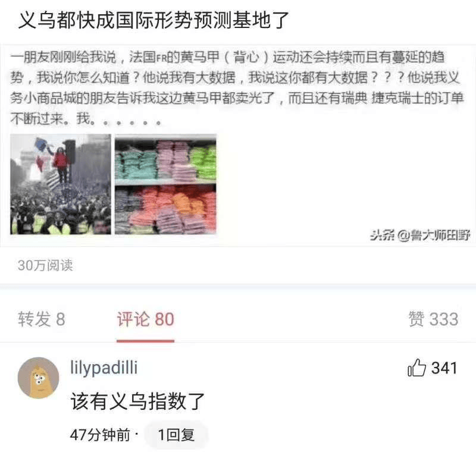
Task: Click the 30万阅读 read count
Action: click(x=45, y=265)
